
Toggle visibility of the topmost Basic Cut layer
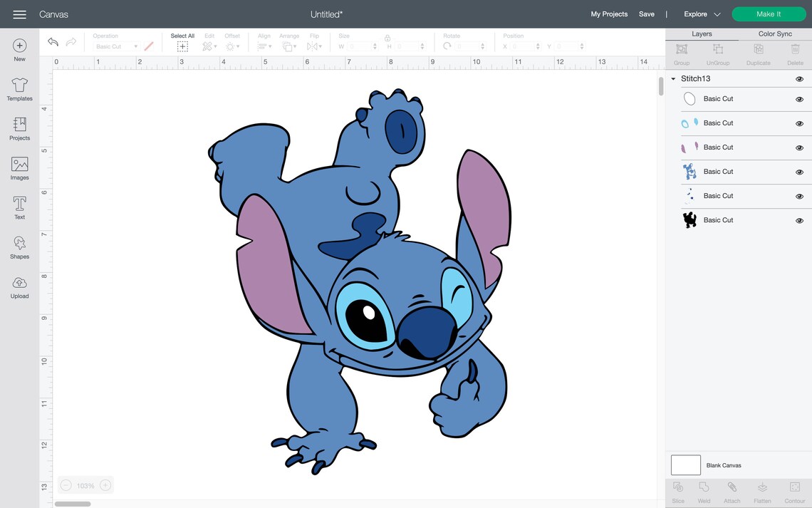799,99
